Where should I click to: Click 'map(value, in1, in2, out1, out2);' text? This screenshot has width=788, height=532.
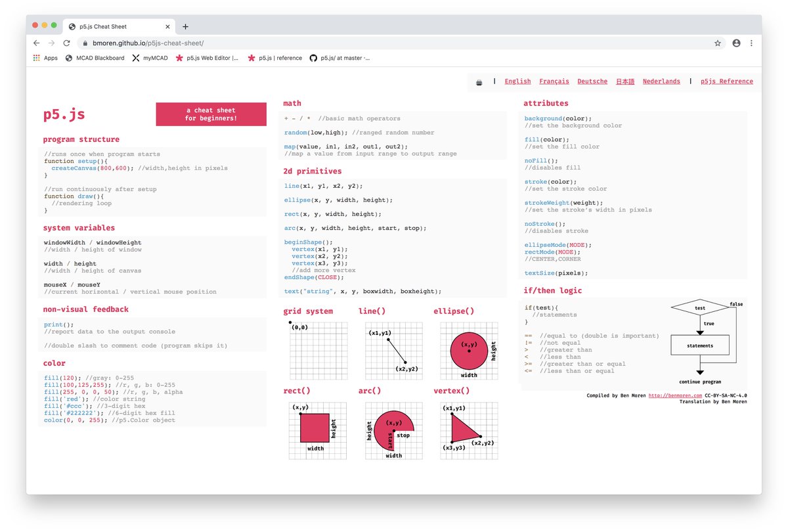point(345,146)
